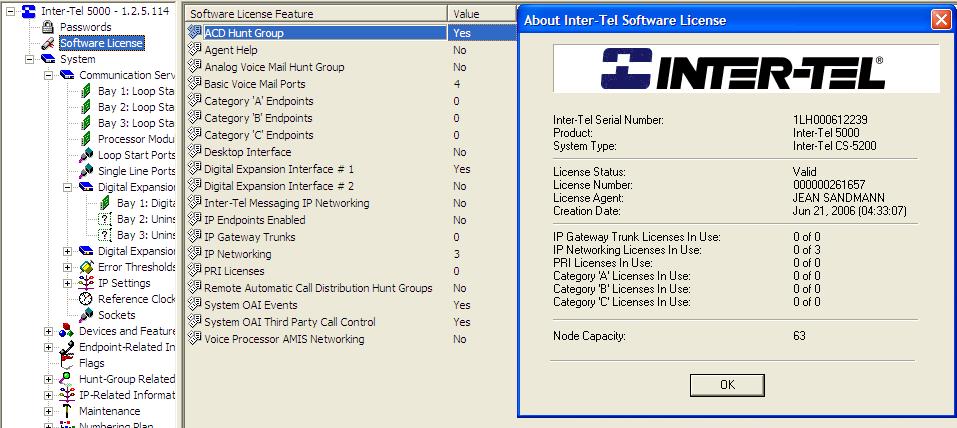Select Voice Processor AMIS Networking row
Viewport: 957px width, 428px height.
tap(351, 339)
